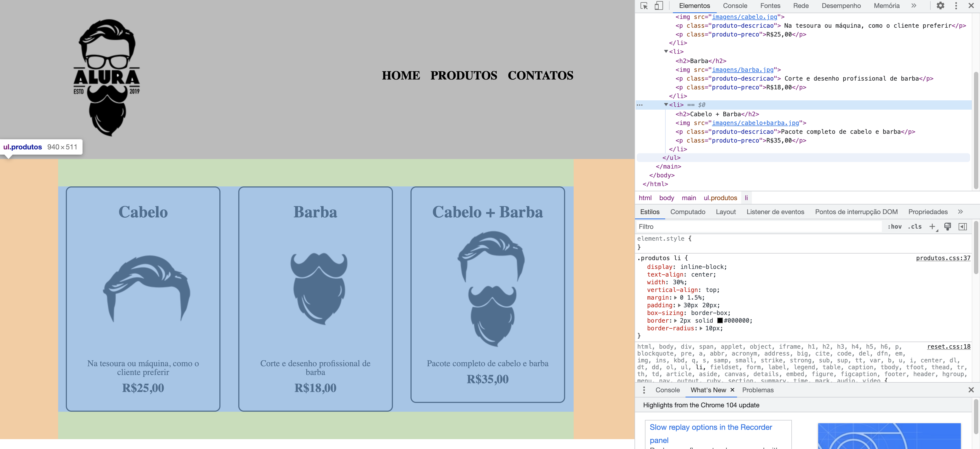Viewport: 980px width, 449px height.
Task: Toggle the .cls class editor
Action: coord(914,227)
